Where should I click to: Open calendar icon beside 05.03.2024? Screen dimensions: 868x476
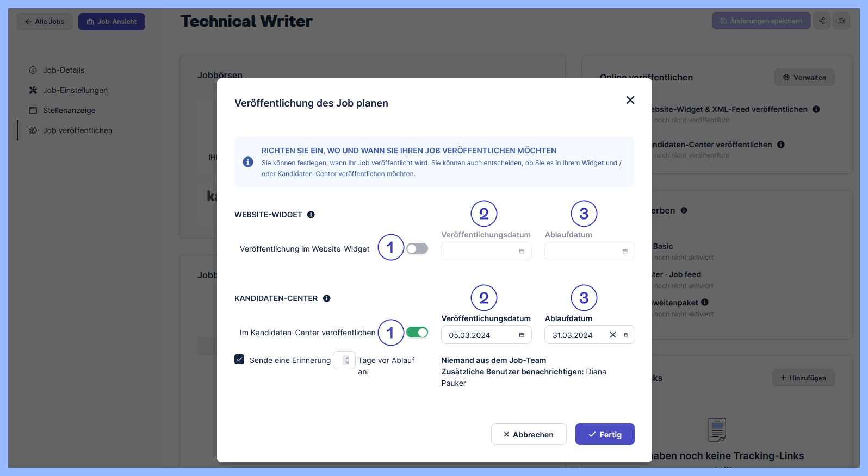[x=522, y=335]
